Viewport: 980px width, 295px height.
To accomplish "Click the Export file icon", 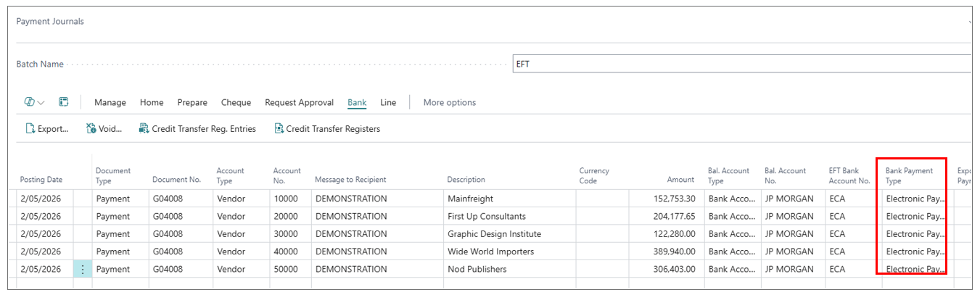I will pyautogui.click(x=30, y=129).
